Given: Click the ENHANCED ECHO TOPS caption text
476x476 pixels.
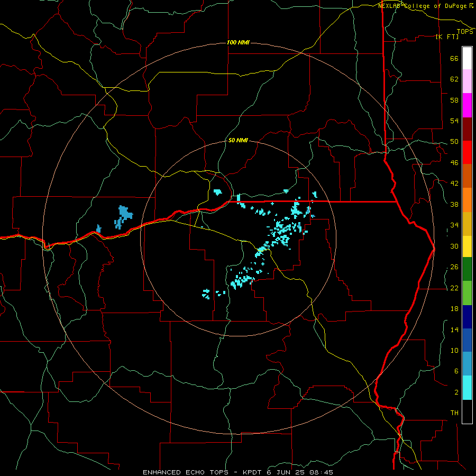Looking at the screenshot, I should (238, 472).
